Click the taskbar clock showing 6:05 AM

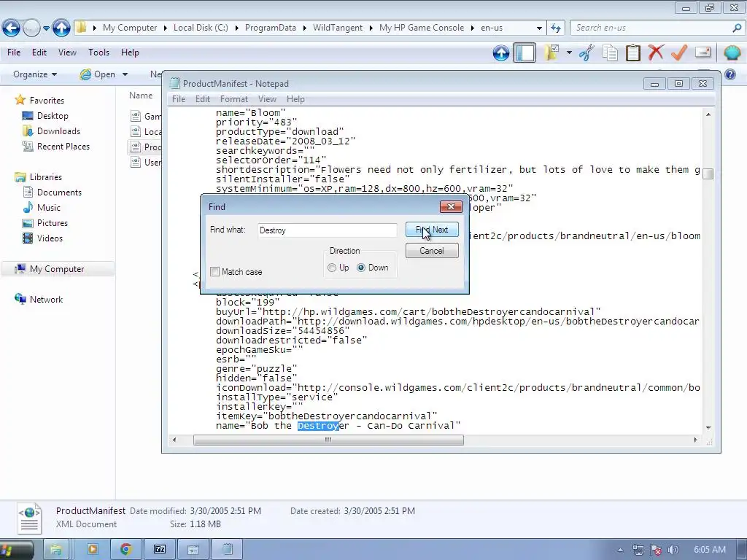coord(710,550)
